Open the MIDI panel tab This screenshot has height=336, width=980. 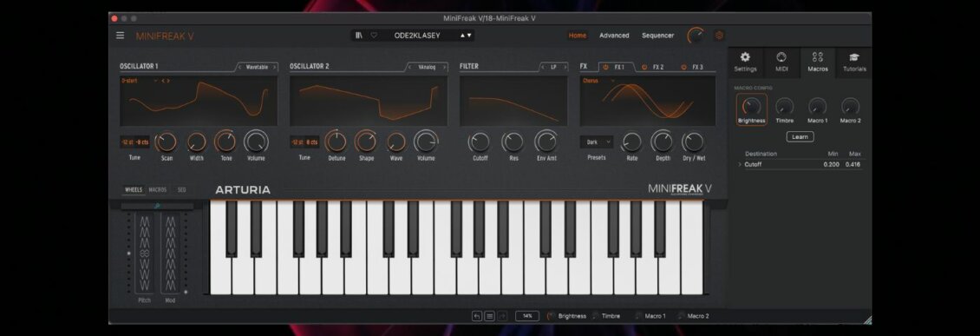[x=781, y=62]
